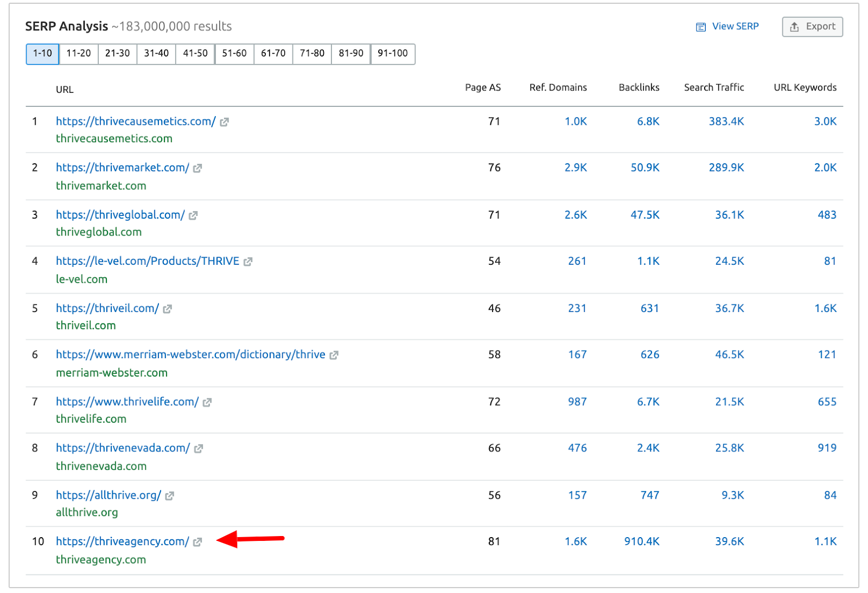This screenshot has height=593, width=868.
Task: Click external link icon next to thriveil.com
Action: (167, 309)
